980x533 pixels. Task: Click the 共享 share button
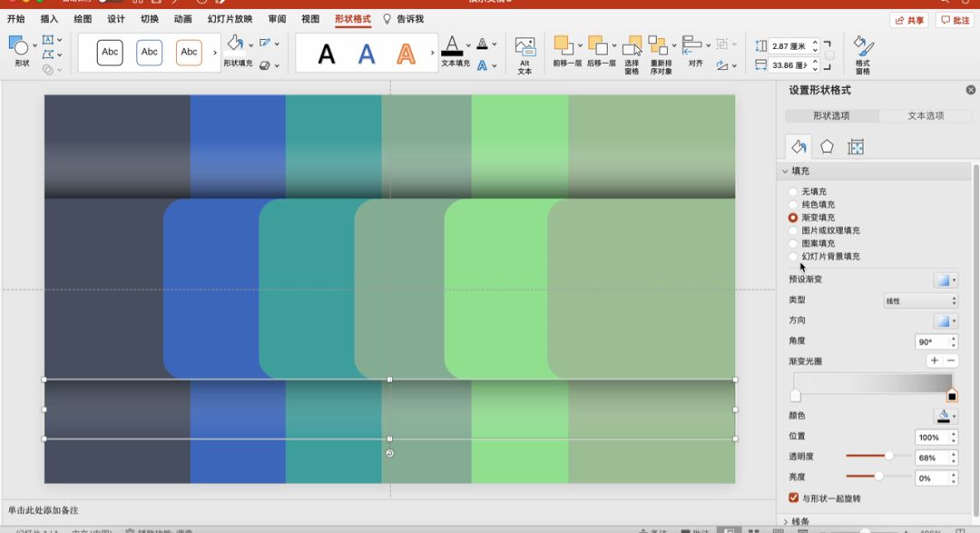coord(908,20)
